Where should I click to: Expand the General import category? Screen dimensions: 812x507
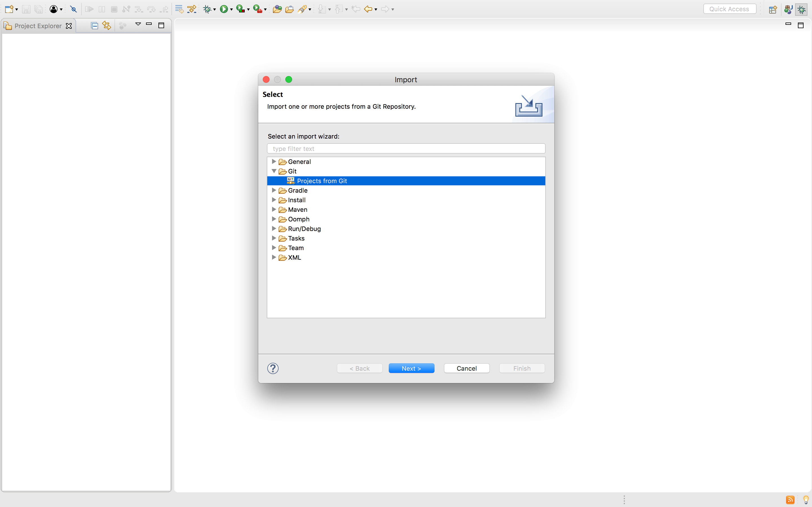273,162
